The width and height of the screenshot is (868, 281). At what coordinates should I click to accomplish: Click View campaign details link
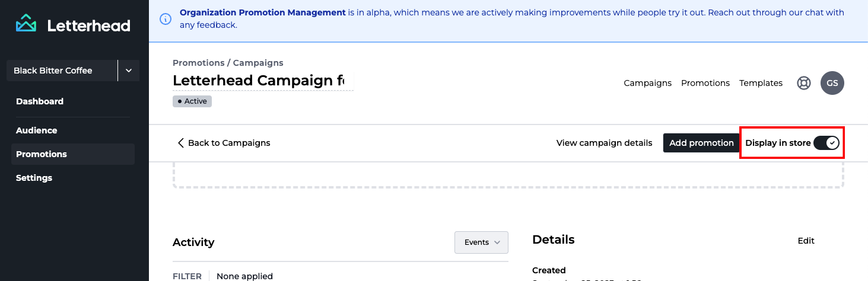(604, 143)
